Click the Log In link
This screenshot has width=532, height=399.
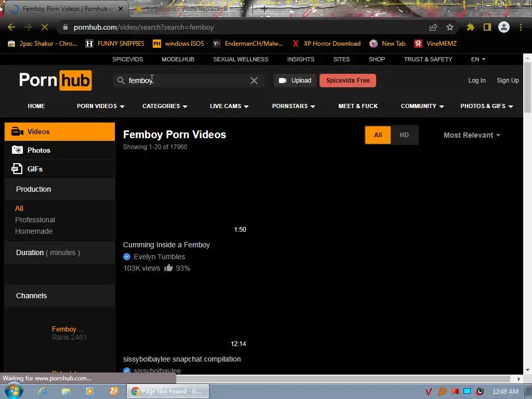(x=477, y=81)
